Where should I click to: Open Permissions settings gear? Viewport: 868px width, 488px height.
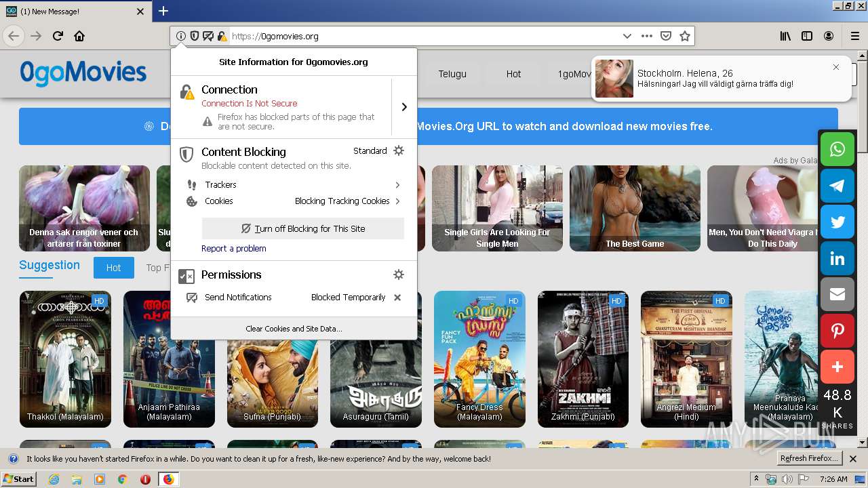399,274
